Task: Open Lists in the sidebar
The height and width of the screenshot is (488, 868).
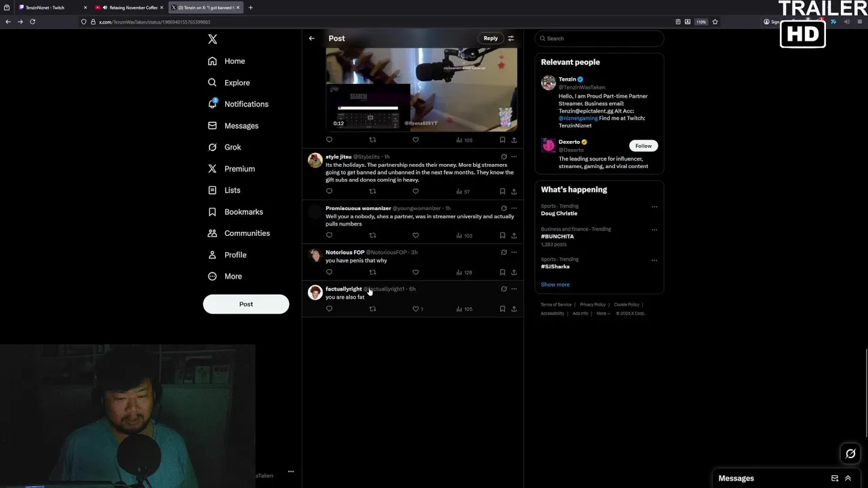Action: (223, 190)
